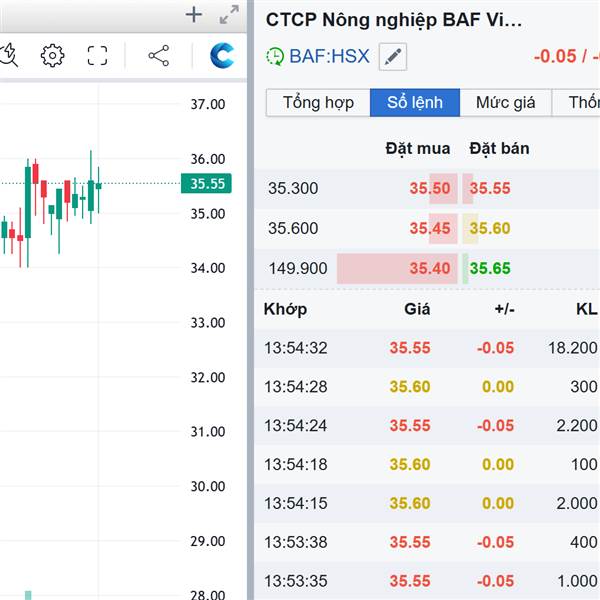The width and height of the screenshot is (600, 600).
Task: Click the Khớp column header
Action: pyautogui.click(x=285, y=309)
